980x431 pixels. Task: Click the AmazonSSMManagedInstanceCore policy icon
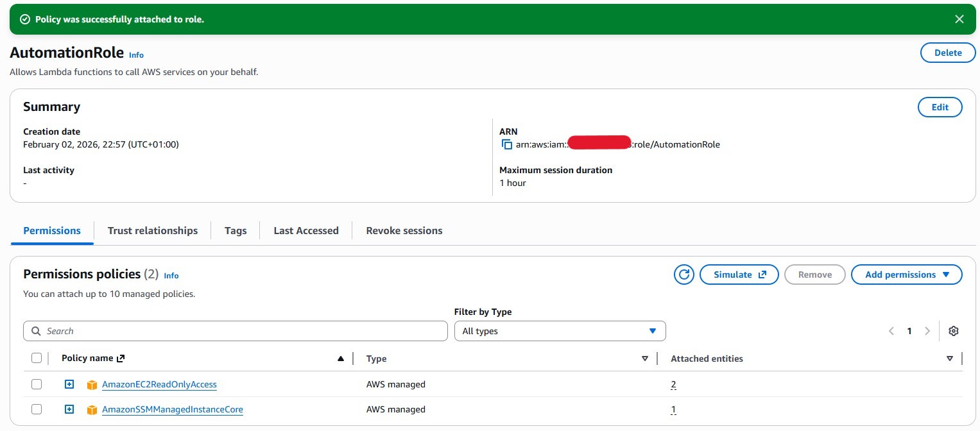pyautogui.click(x=92, y=409)
